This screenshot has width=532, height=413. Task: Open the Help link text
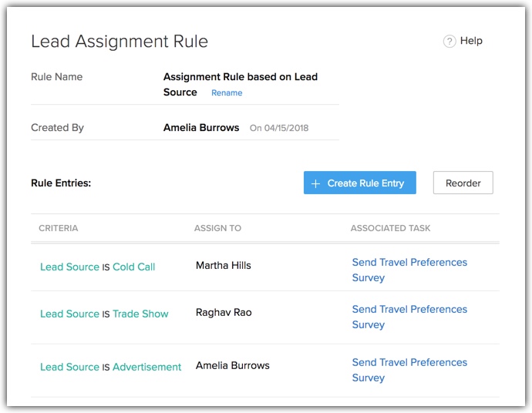coord(471,41)
